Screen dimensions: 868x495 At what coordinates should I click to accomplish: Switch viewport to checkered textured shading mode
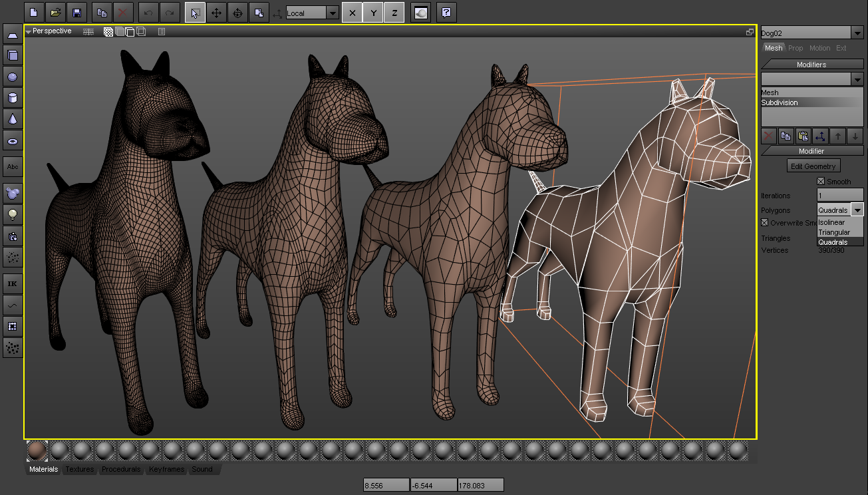(108, 31)
